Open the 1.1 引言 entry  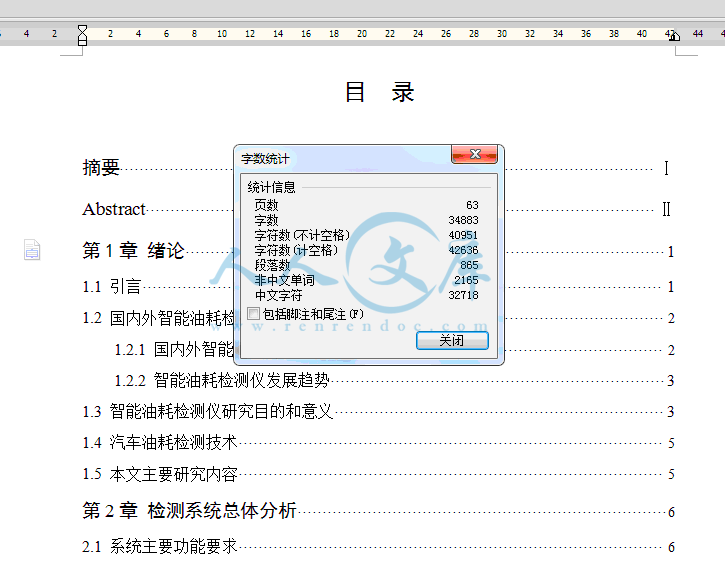[111, 287]
